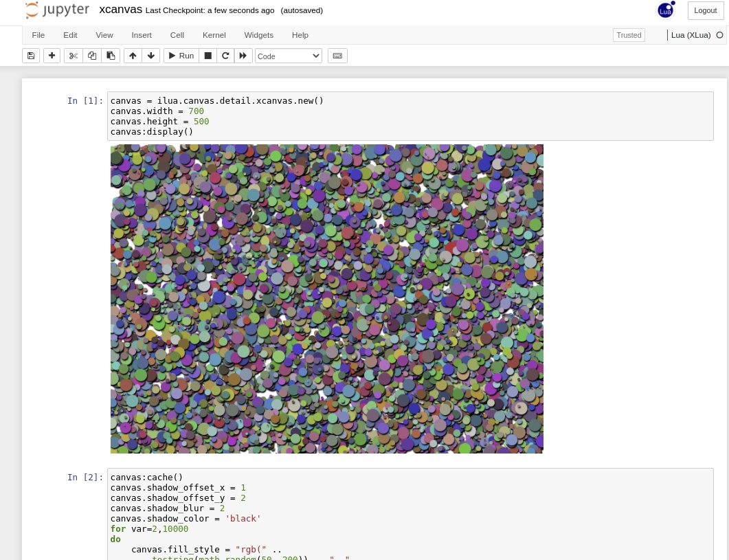Click the Logout button
729x560 pixels.
705,10
